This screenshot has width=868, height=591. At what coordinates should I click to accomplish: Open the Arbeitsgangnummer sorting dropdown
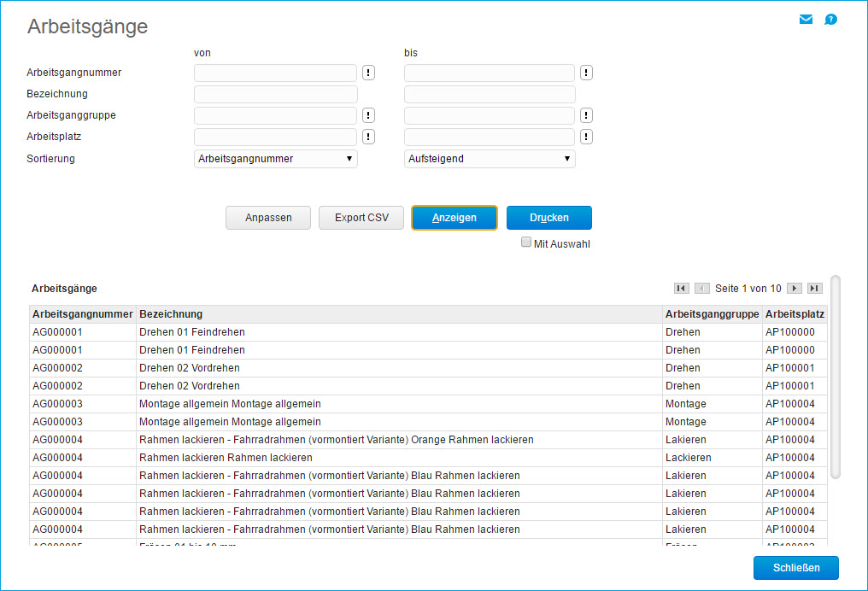[x=275, y=159]
